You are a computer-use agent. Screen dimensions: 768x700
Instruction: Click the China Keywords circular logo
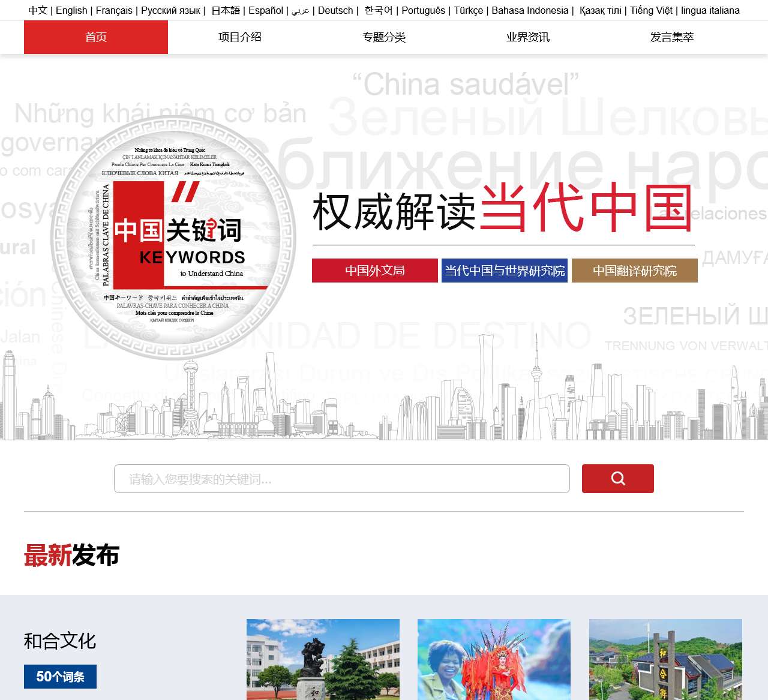click(x=173, y=238)
